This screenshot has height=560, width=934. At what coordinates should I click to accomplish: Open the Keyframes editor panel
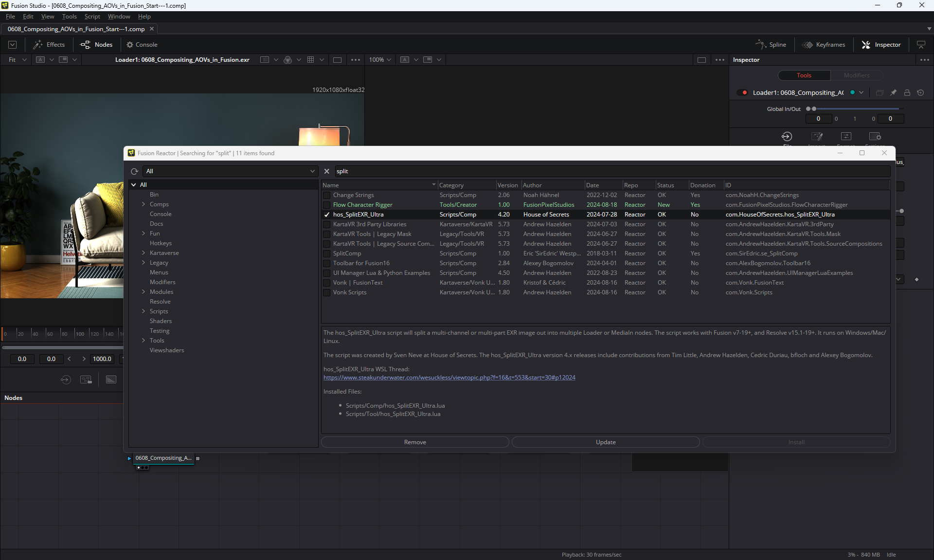tap(824, 45)
